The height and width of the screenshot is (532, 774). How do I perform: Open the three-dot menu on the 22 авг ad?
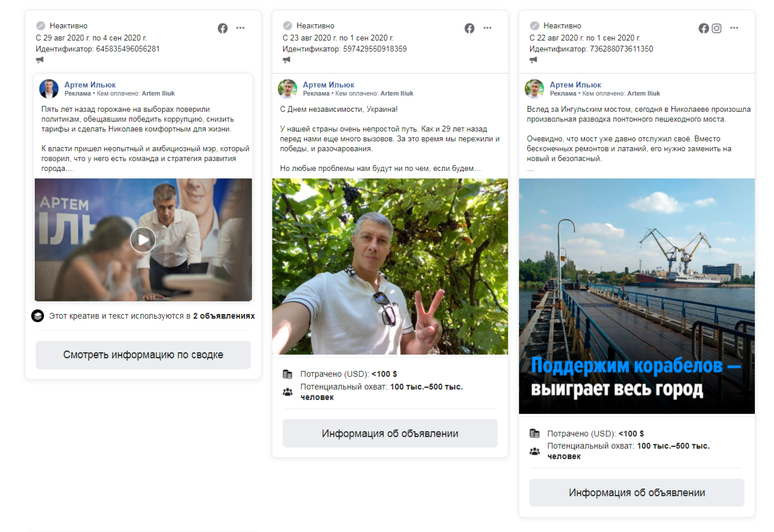[x=734, y=28]
